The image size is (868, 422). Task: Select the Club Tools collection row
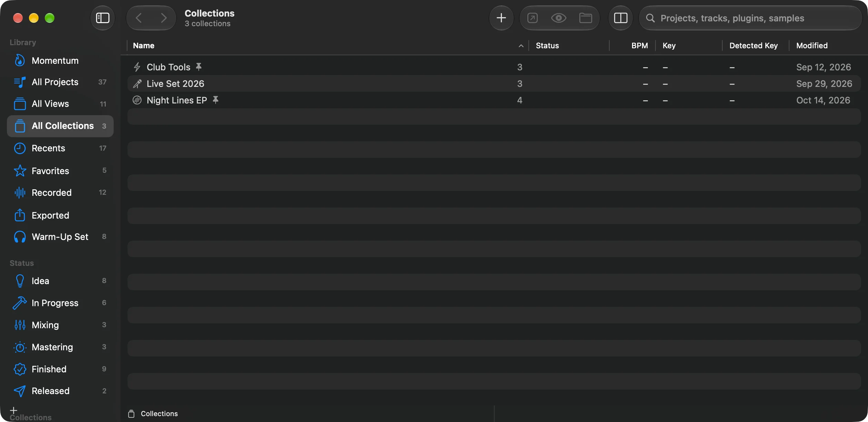(494, 67)
